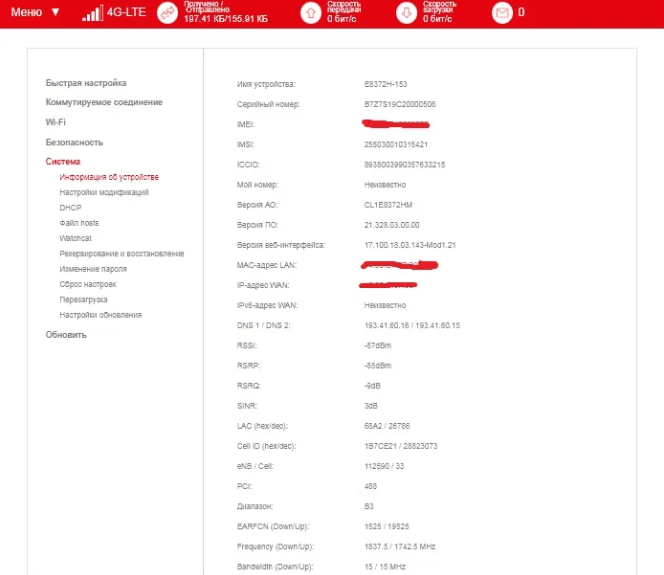Click the Диапазон value B3
Screen dimensions: 664x575
pyautogui.click(x=369, y=506)
